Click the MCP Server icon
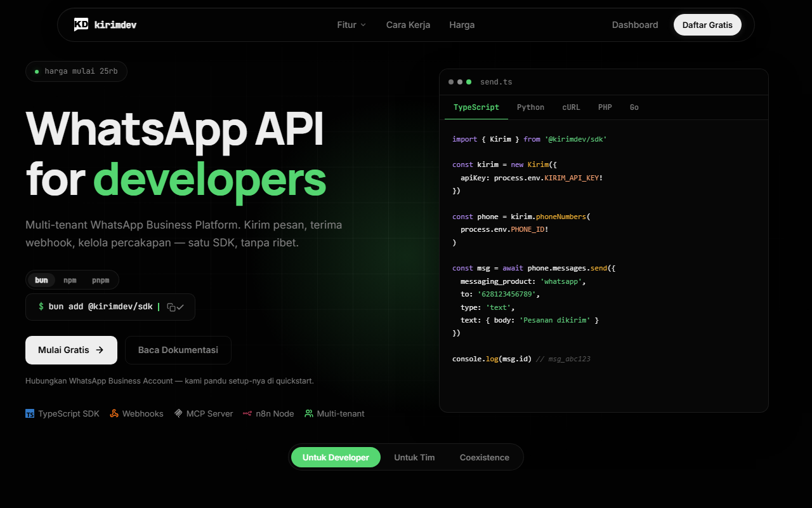Image resolution: width=812 pixels, height=508 pixels. point(179,413)
